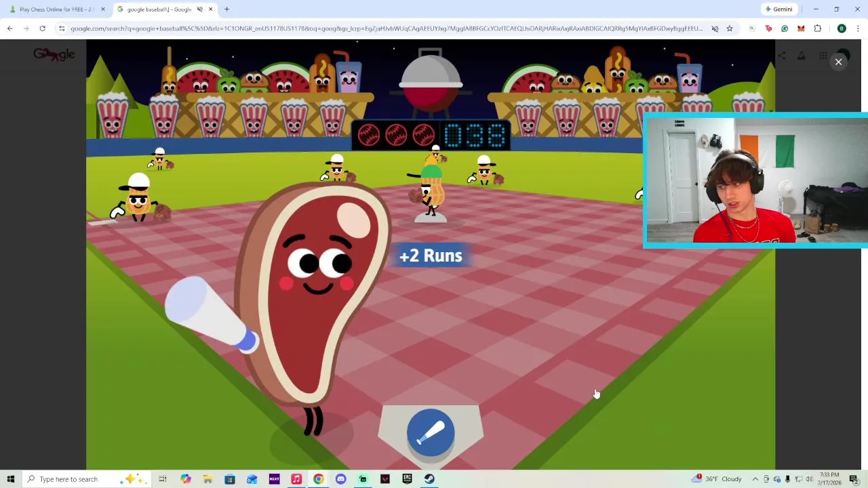Viewport: 868px width, 488px height.
Task: Toggle the site sound muted icon
Action: (715, 28)
